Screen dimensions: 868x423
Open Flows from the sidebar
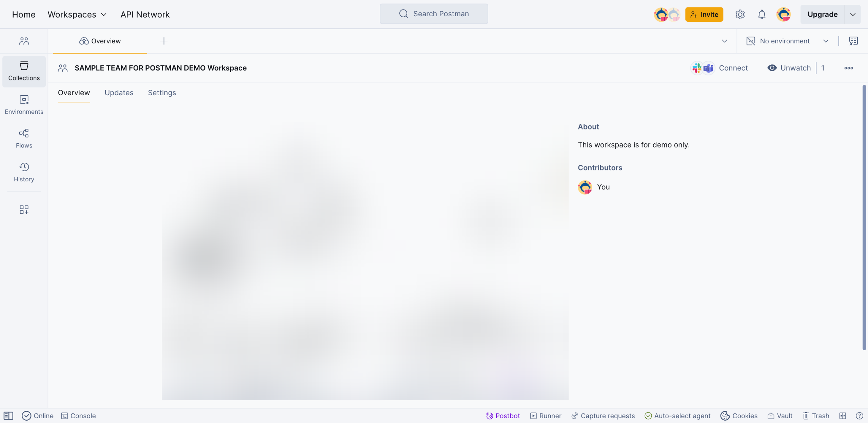click(x=24, y=138)
